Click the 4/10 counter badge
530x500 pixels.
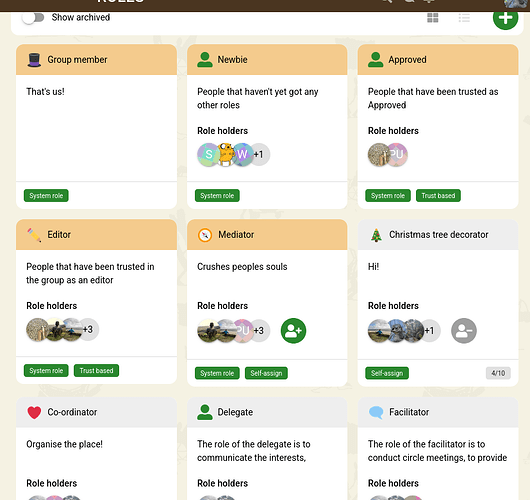498,373
